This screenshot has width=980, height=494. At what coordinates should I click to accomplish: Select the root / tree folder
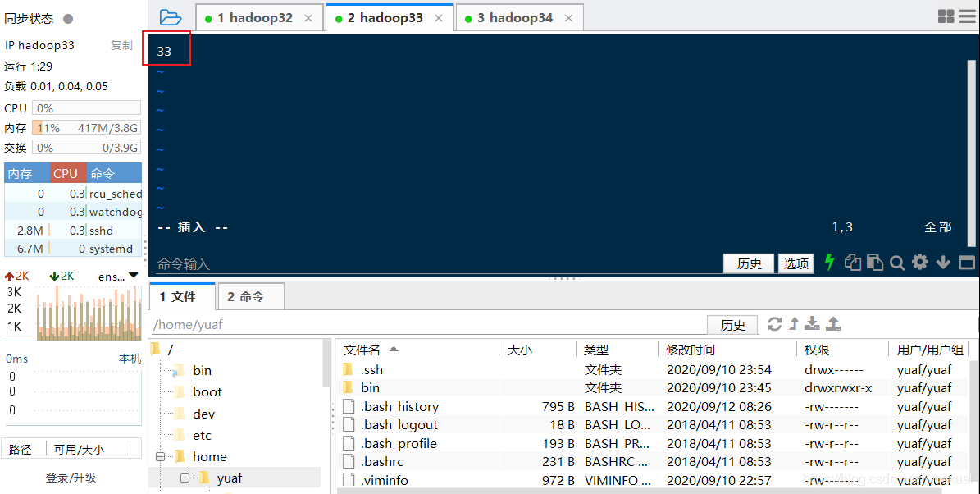(164, 350)
